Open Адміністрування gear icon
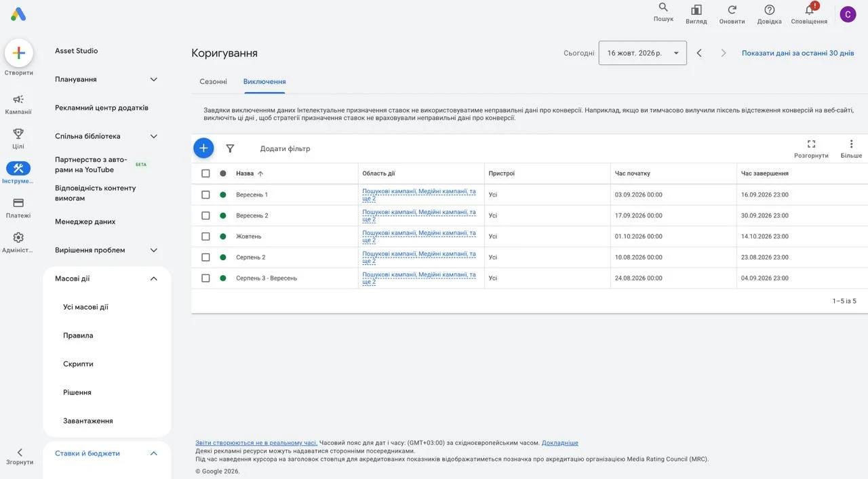Screen dimensions: 868x479 [18, 237]
